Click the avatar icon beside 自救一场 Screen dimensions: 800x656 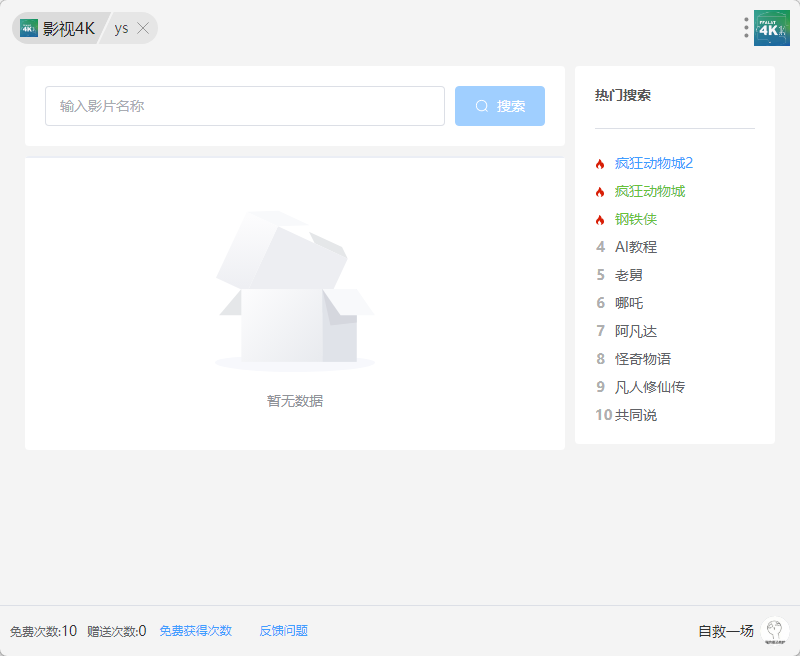[x=774, y=631]
